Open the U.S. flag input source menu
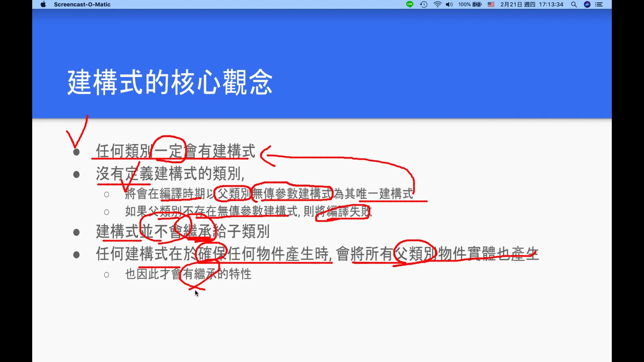The width and height of the screenshot is (644, 362). [x=491, y=4]
